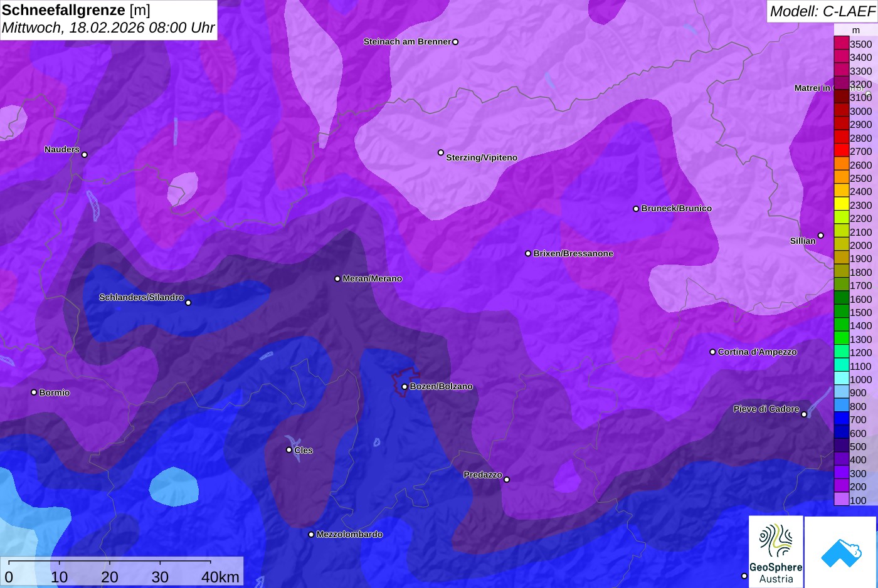Click the Meran/Merano city marker

[337, 279]
